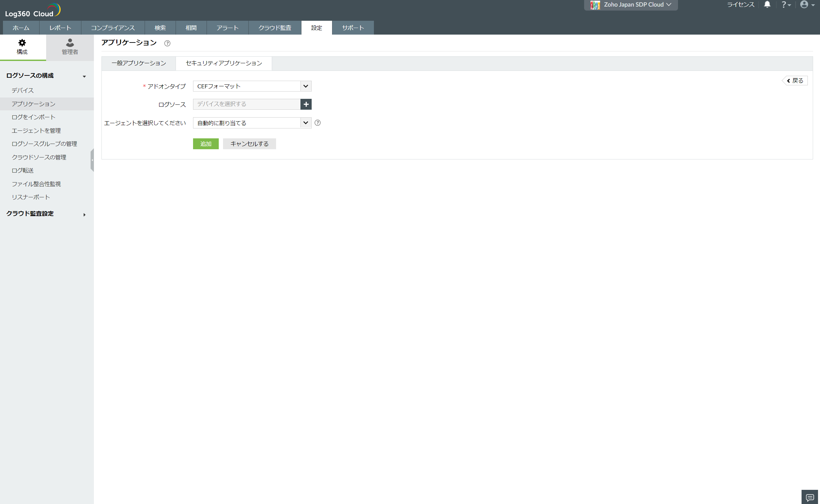The width and height of the screenshot is (820, 504).
Task: Click help icon next to agent dropdown
Action: click(317, 123)
